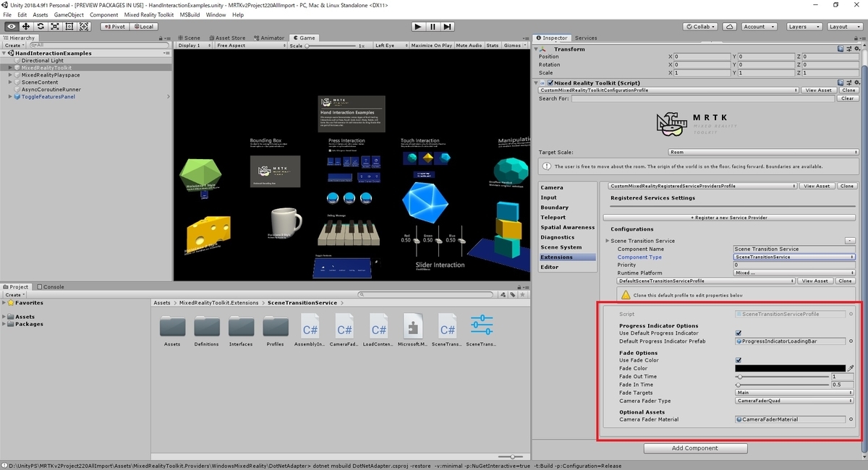Click Clear next to Search For
Viewport: 868px width, 470px height.
click(847, 98)
